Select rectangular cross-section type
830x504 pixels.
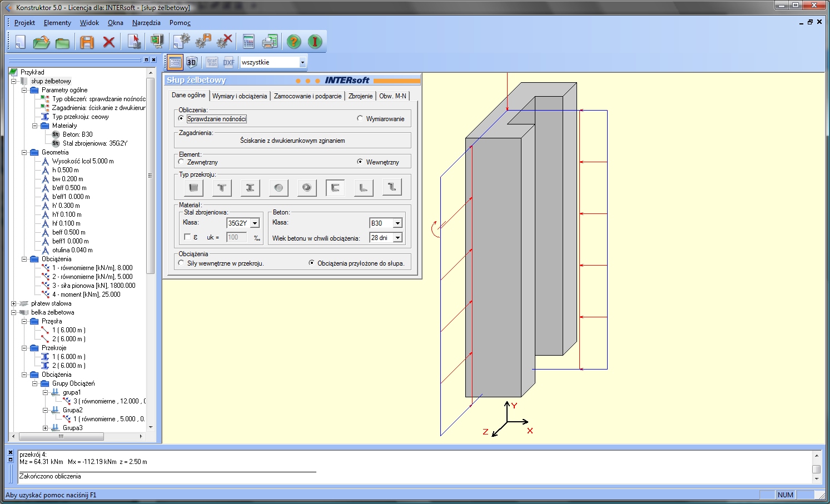[193, 188]
